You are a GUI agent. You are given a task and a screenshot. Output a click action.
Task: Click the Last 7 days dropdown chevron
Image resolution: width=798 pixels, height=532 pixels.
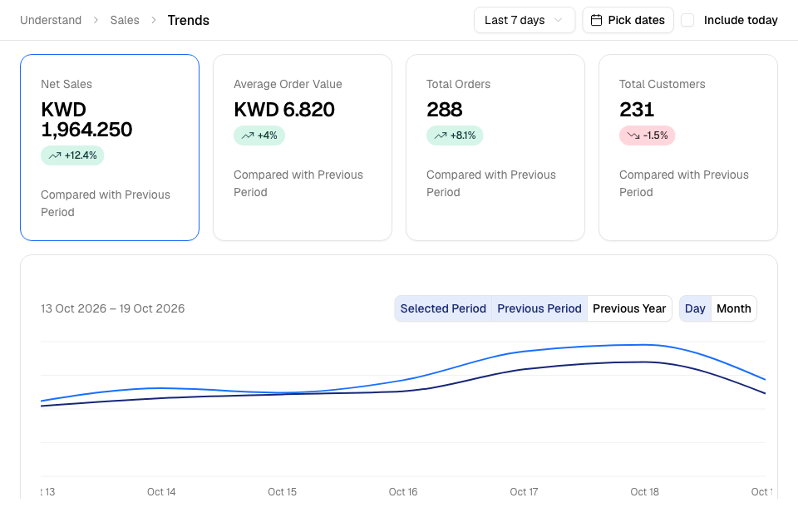(559, 20)
